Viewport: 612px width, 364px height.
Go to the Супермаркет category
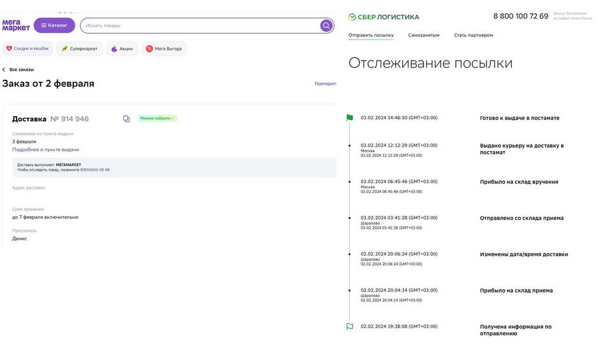point(80,48)
